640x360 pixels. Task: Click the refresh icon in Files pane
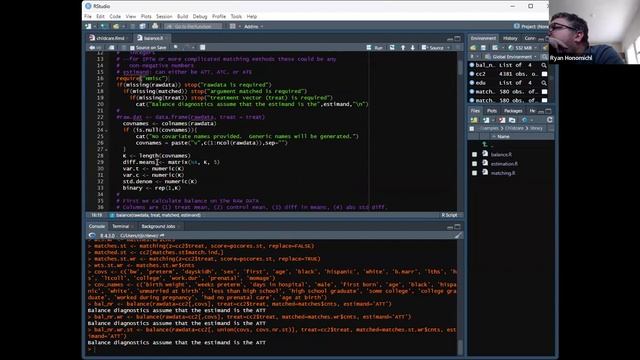coord(549,120)
